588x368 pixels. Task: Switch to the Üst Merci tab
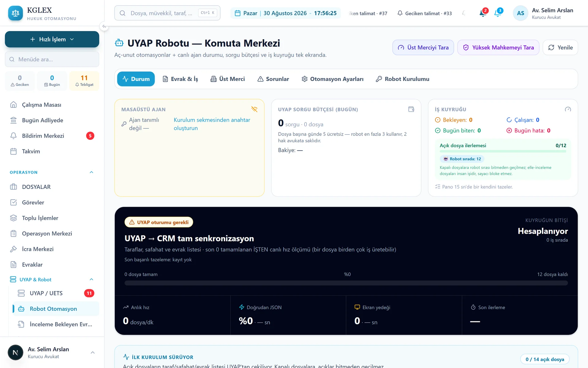[x=228, y=79]
